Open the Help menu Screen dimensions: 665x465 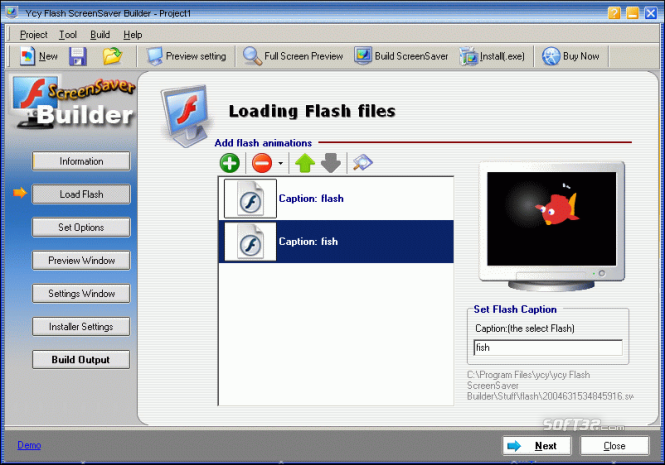click(x=133, y=35)
